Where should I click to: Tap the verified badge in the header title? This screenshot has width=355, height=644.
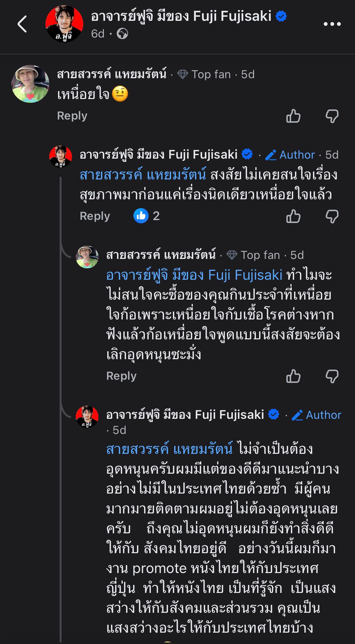[281, 16]
